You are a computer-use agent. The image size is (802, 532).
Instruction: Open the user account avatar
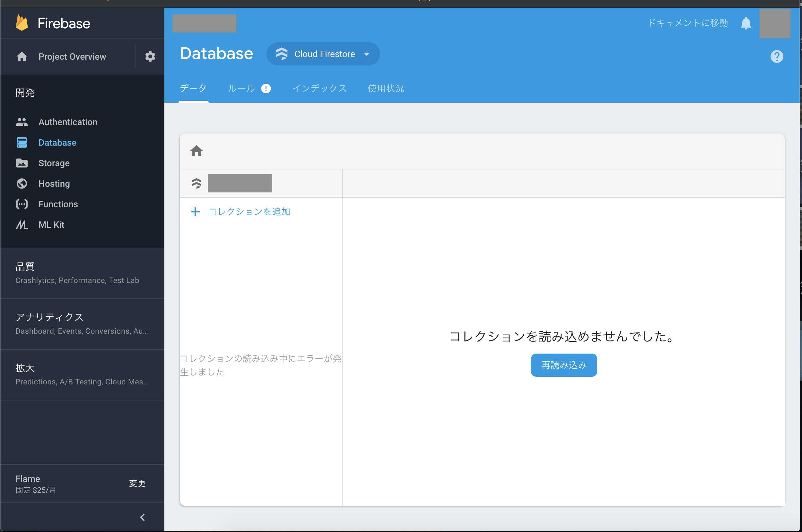click(x=775, y=23)
